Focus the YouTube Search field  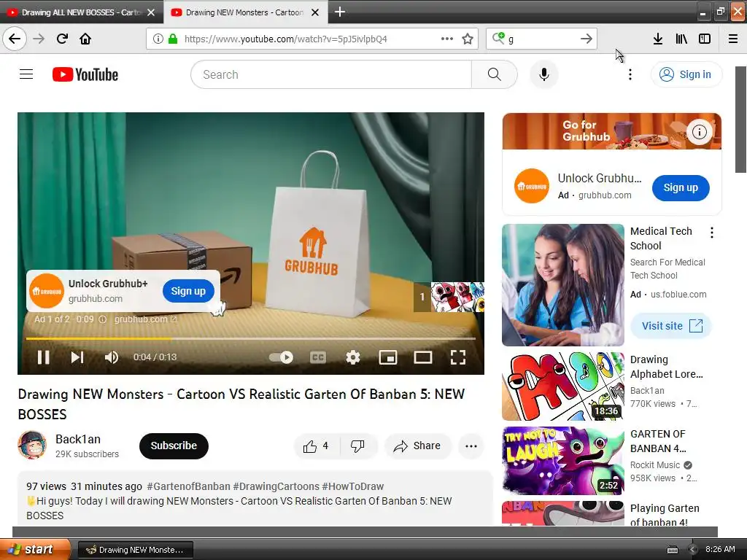[x=331, y=74]
